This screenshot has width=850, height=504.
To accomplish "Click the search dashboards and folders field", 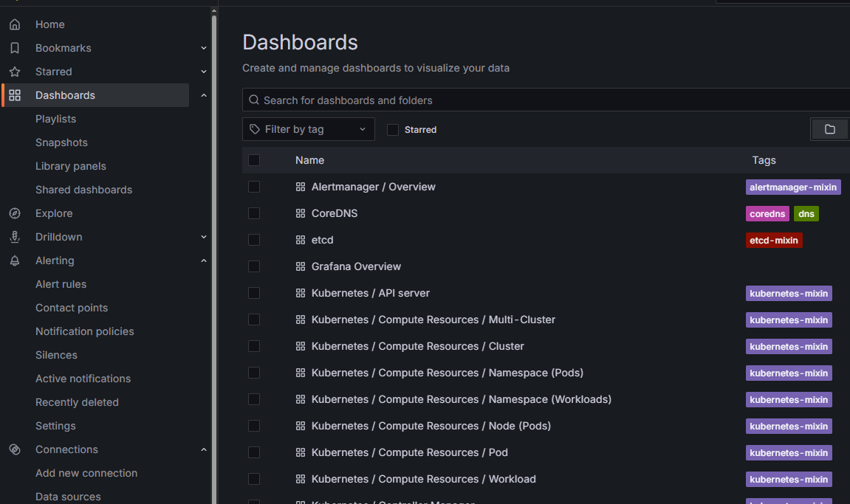I will (x=546, y=100).
